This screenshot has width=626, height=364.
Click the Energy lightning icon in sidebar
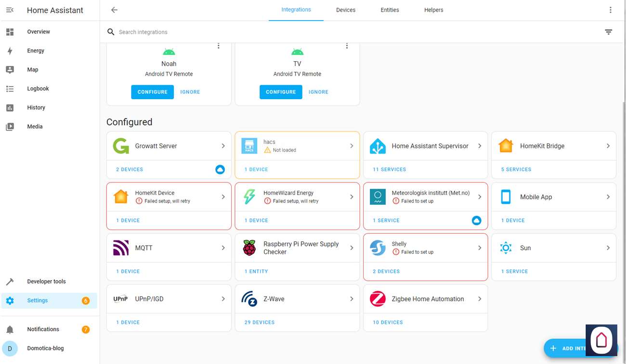pos(10,51)
